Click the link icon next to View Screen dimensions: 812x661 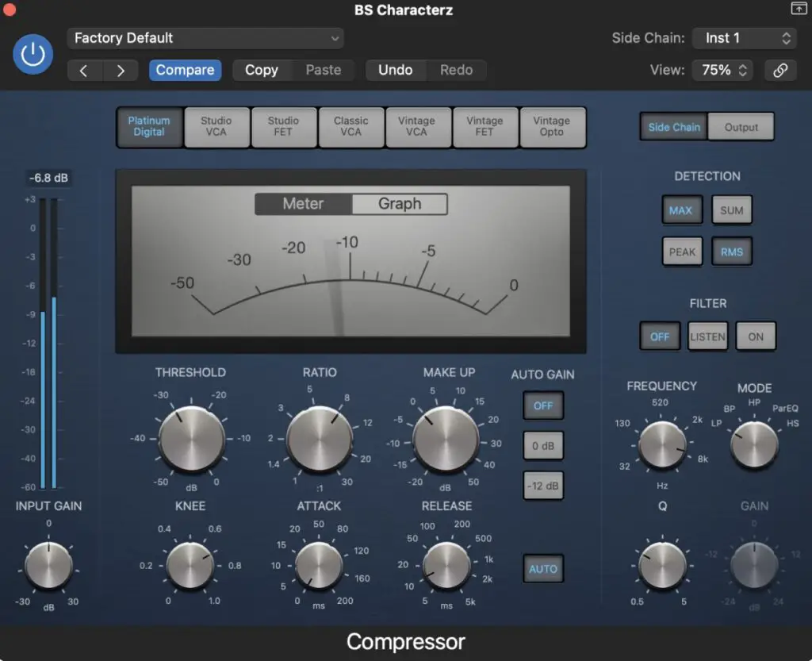(x=780, y=70)
